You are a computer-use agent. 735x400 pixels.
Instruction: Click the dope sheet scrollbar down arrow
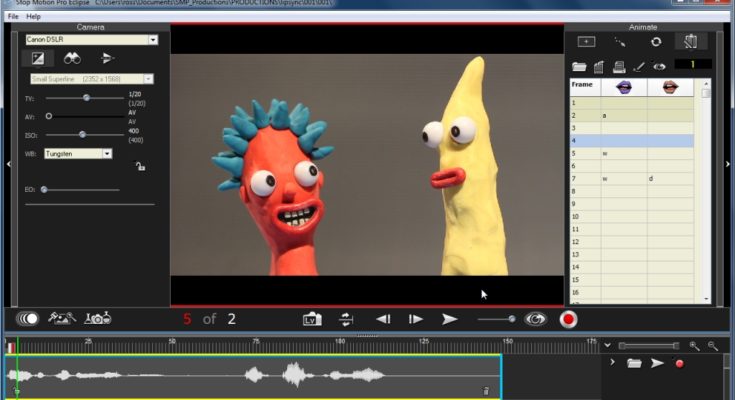point(706,299)
